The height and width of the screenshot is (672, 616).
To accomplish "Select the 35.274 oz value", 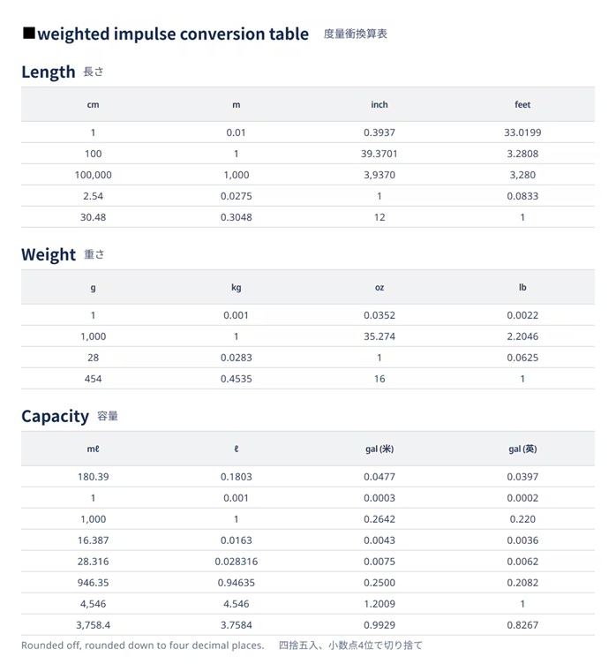I will 379,336.
